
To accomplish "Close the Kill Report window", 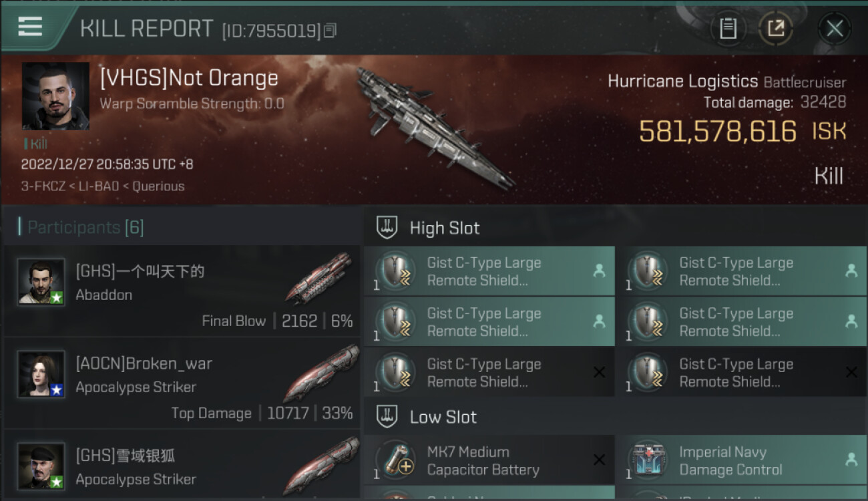I will (x=835, y=28).
